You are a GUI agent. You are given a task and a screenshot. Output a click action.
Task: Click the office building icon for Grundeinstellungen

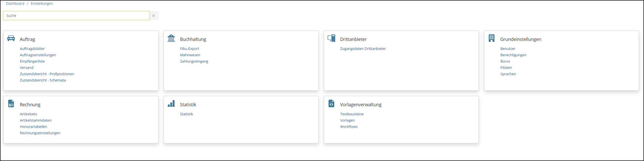491,38
